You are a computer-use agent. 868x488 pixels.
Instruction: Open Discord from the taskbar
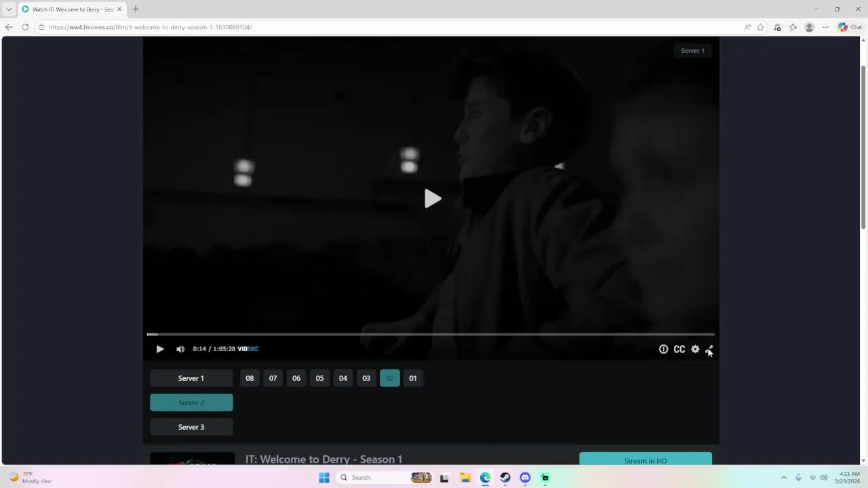[525, 478]
